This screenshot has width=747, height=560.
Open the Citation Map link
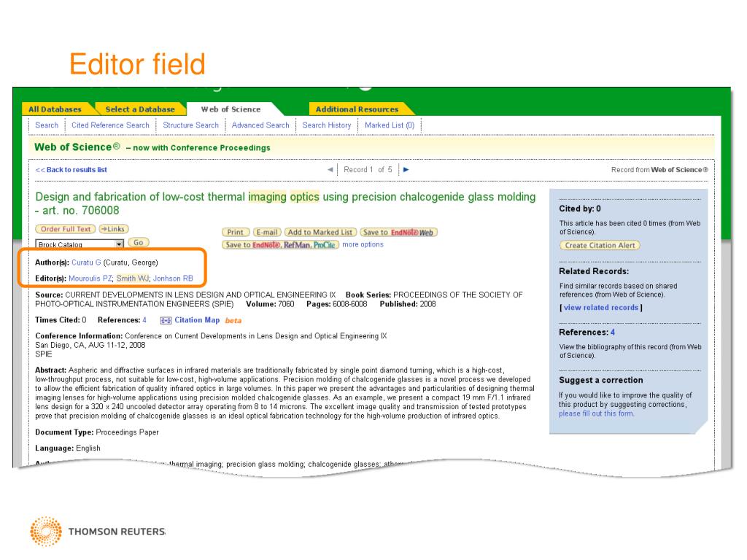(197, 320)
